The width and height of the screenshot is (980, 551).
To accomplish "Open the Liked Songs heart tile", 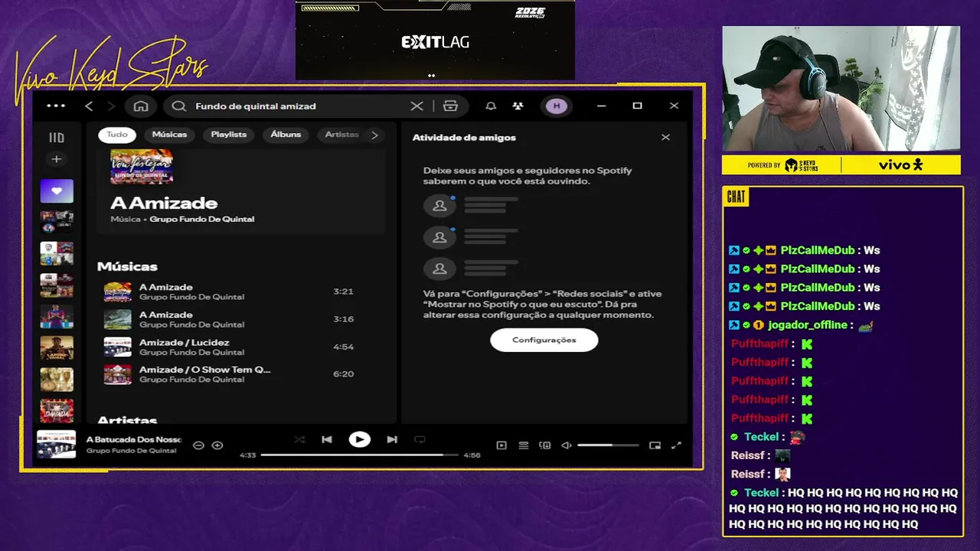I will point(57,191).
